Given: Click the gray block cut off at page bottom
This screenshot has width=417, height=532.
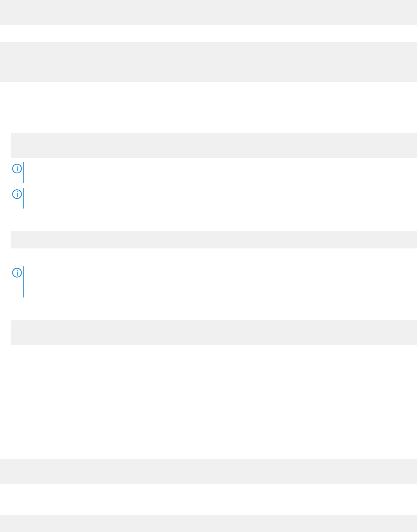Looking at the screenshot, I should tap(208, 523).
